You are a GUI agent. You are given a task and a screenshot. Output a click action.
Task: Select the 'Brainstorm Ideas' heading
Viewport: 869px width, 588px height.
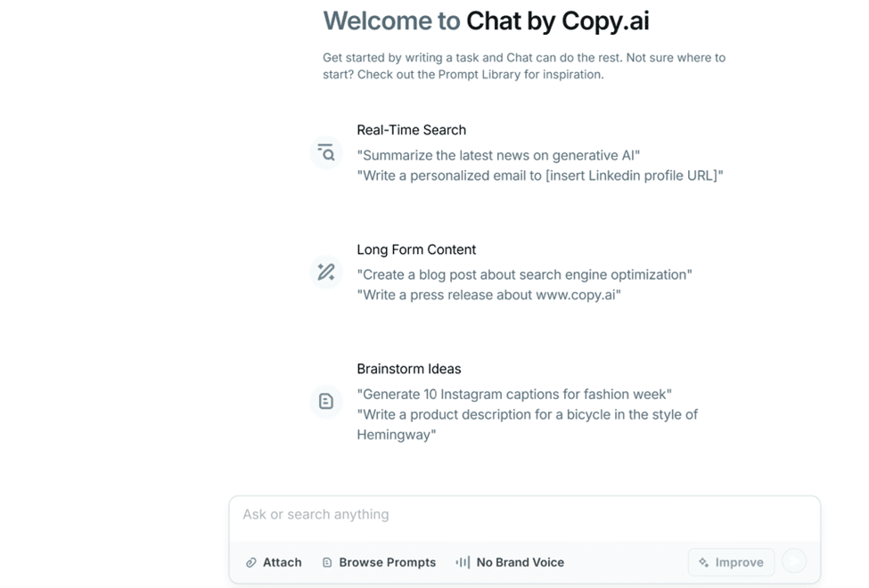(409, 369)
